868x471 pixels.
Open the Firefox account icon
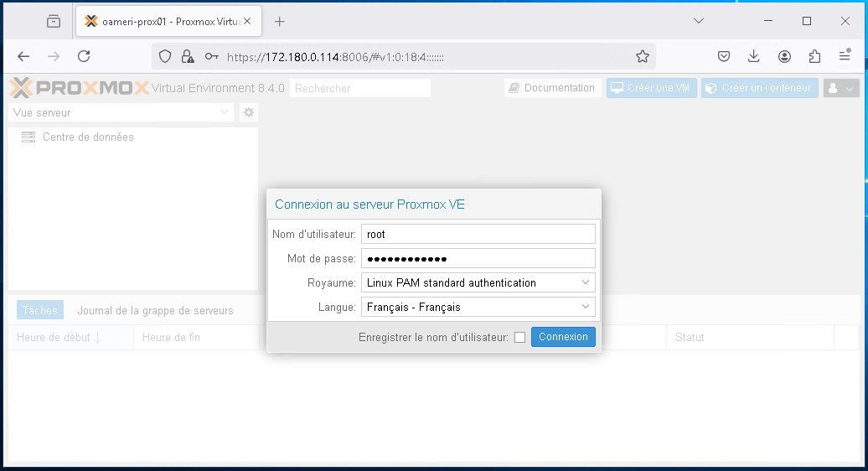(x=784, y=56)
